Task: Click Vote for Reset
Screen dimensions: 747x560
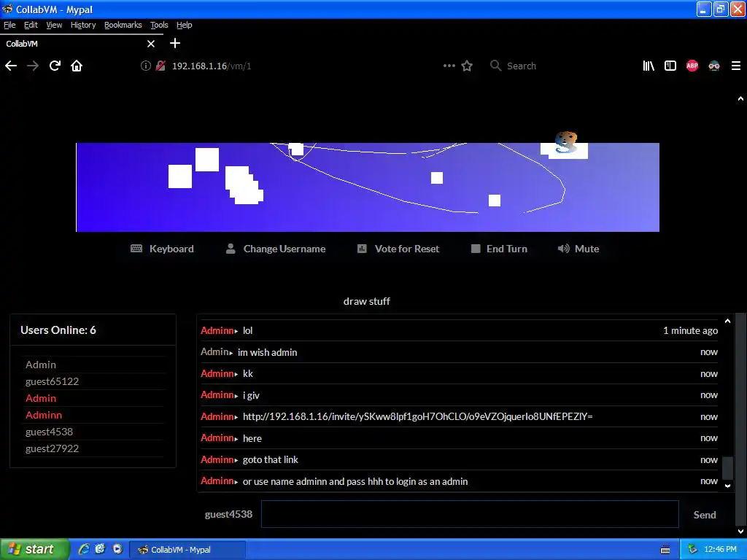Action: (398, 249)
